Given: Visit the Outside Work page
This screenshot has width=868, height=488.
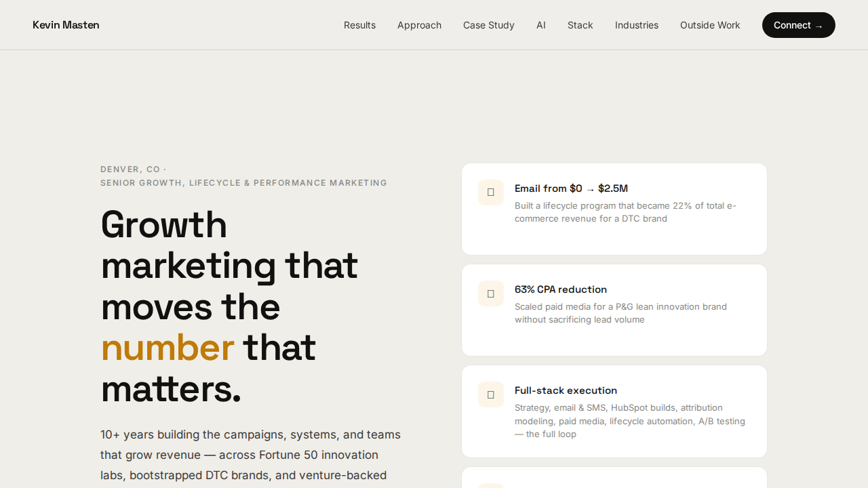Looking at the screenshot, I should pos(710,25).
